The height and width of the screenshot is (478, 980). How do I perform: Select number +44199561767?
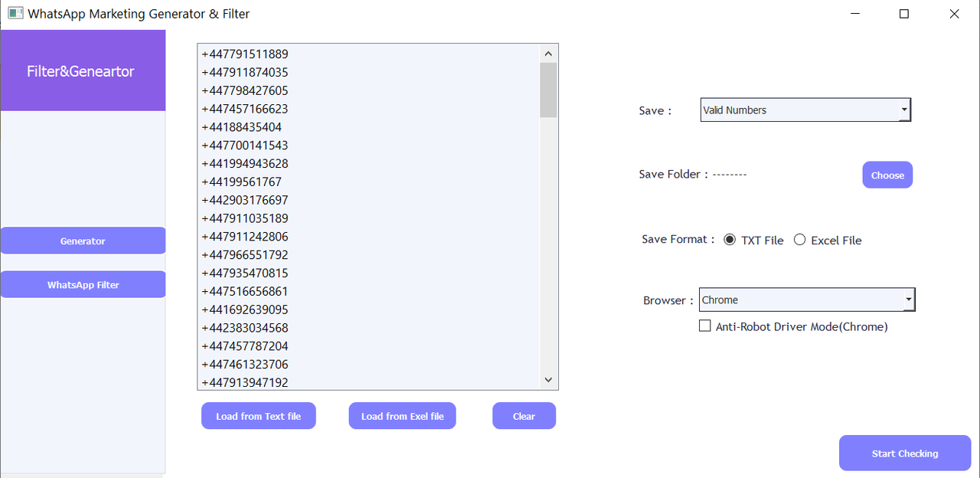241,182
